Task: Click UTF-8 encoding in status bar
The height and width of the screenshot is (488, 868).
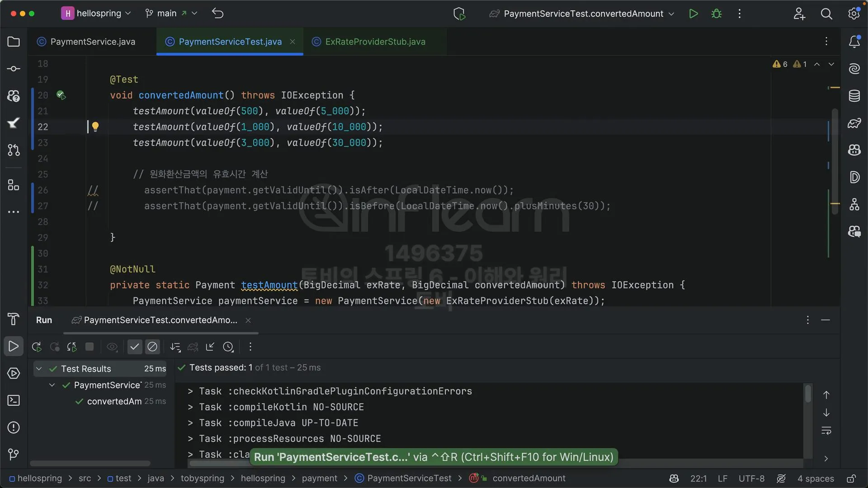Action: [751, 478]
